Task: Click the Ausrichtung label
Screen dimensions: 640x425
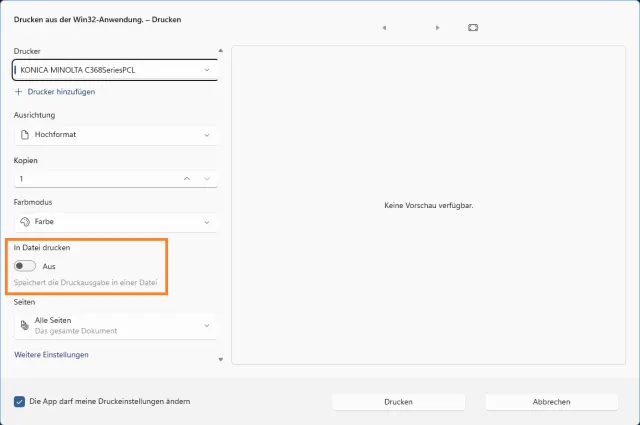Action: (34, 115)
